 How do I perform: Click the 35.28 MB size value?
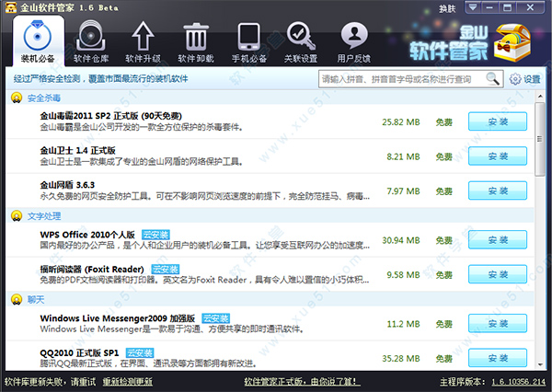[x=401, y=359]
